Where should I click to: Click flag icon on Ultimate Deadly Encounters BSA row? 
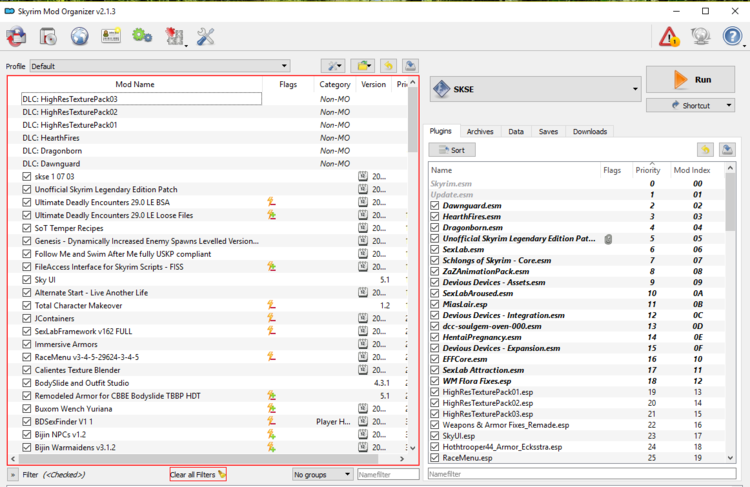[271, 202]
